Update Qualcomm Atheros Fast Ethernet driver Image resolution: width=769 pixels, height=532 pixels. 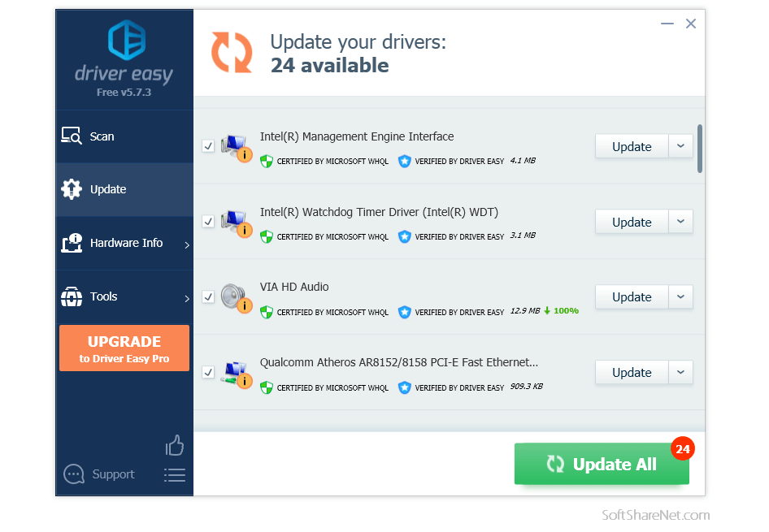(632, 372)
